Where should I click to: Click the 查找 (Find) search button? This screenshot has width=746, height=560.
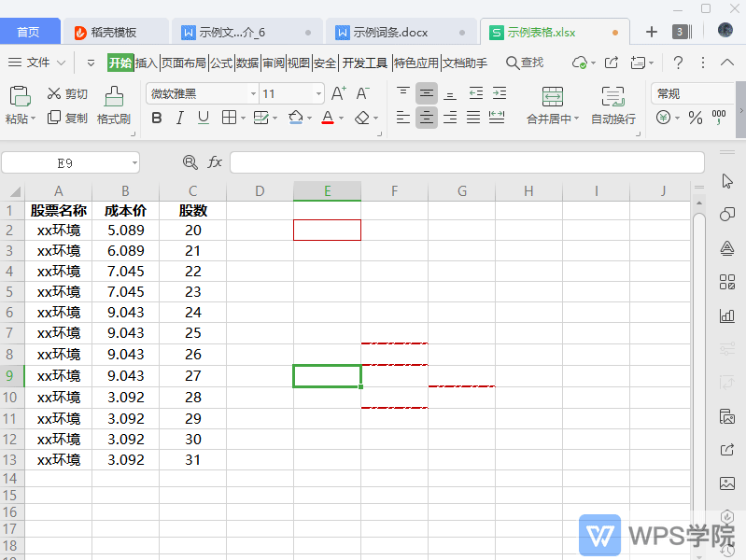tap(524, 63)
